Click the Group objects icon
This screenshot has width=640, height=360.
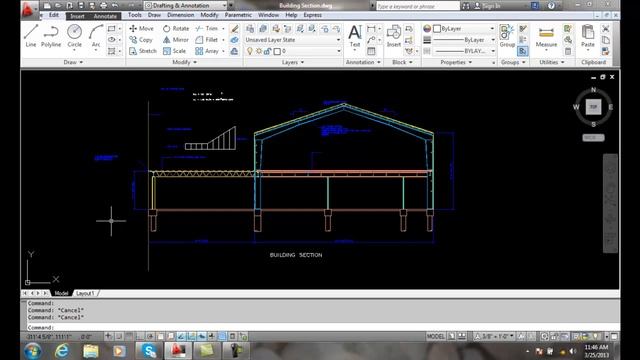click(x=507, y=36)
